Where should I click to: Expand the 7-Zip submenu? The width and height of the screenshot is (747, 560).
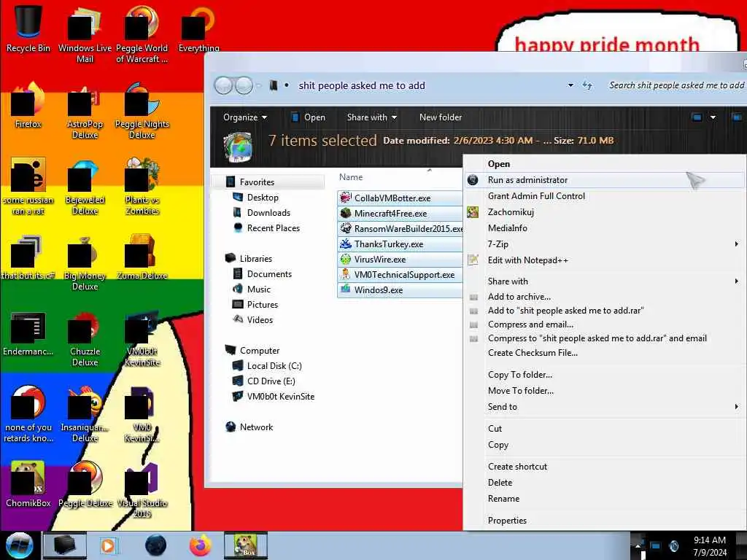point(605,244)
